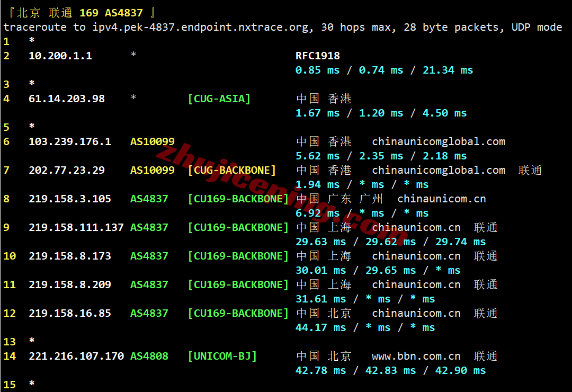Select IP address 103.239.176.1
Image resolution: width=572 pixels, height=392 pixels.
(x=70, y=141)
